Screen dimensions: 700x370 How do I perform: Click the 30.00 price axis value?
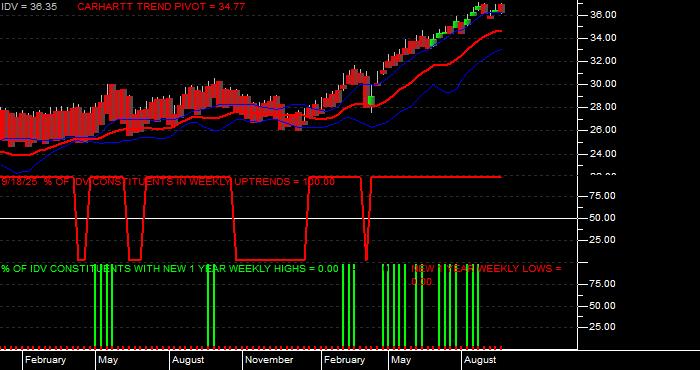602,84
